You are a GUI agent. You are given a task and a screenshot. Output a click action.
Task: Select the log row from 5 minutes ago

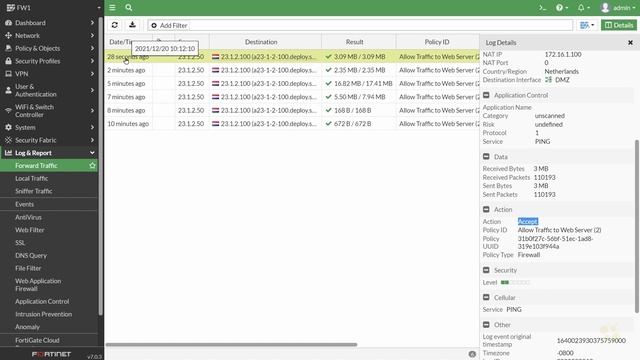coord(292,83)
